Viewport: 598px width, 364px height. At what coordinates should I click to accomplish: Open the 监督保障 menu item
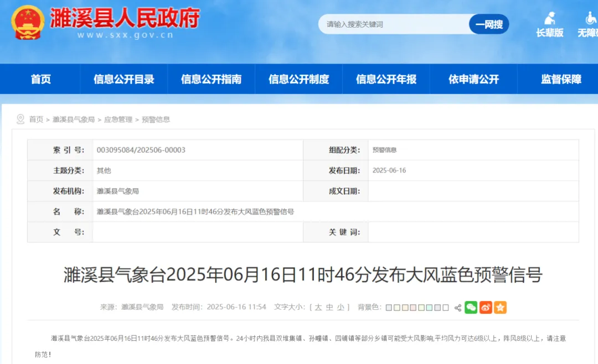(561, 79)
